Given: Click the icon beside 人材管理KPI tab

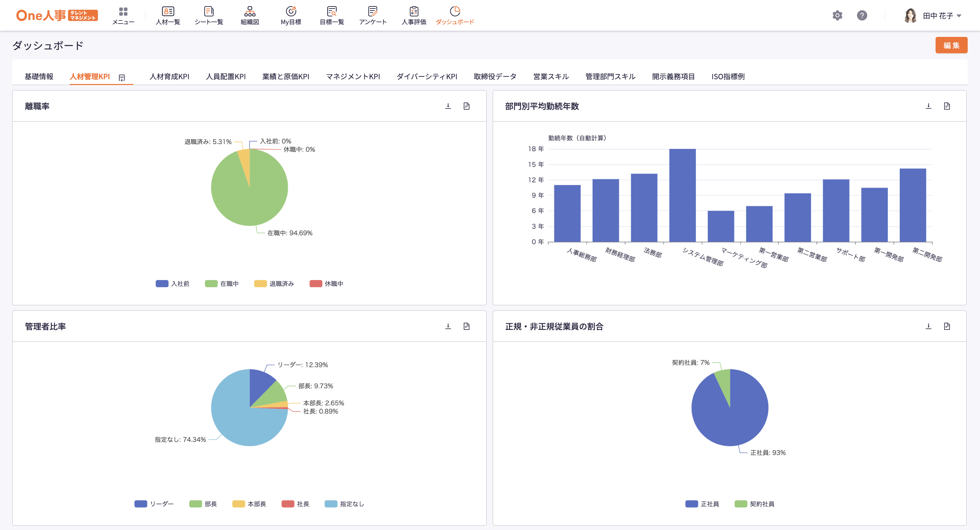Looking at the screenshot, I should tap(122, 78).
